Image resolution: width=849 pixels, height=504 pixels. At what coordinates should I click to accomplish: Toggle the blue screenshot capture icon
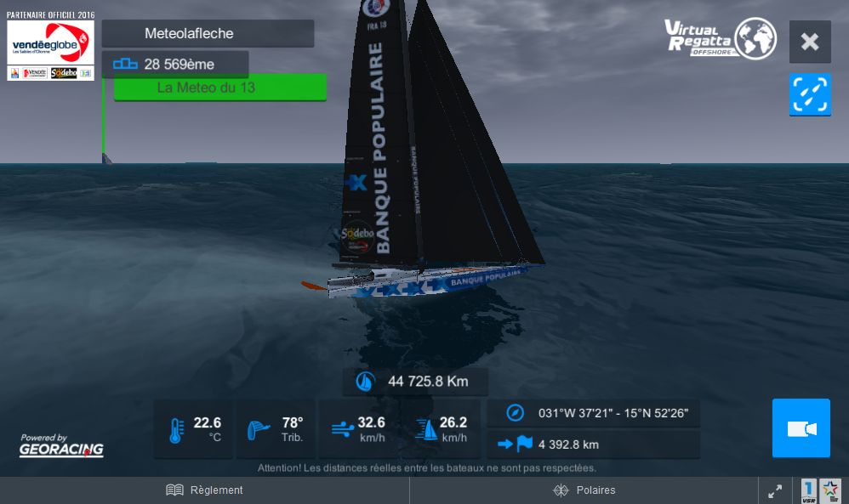810,94
